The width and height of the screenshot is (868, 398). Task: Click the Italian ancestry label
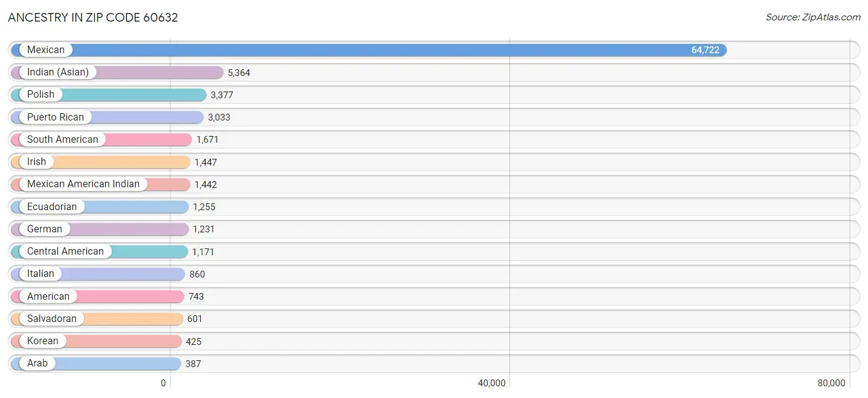[41, 273]
